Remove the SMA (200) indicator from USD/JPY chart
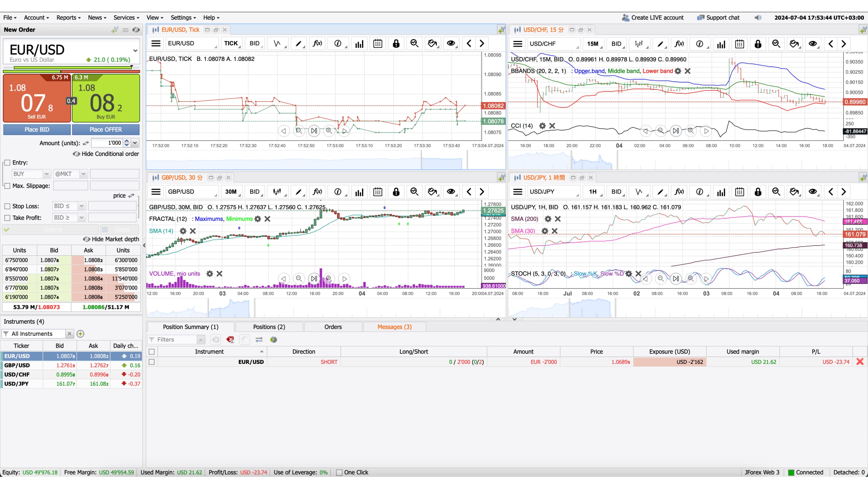 point(558,219)
